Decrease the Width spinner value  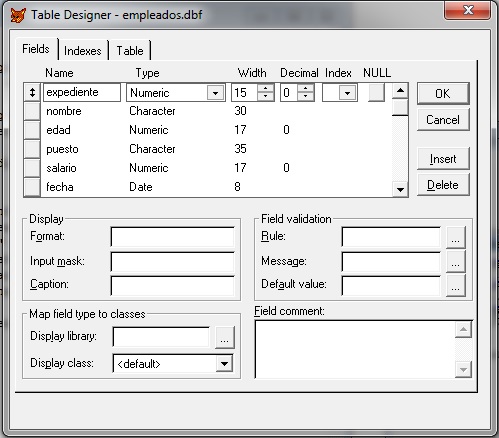[x=266, y=96]
